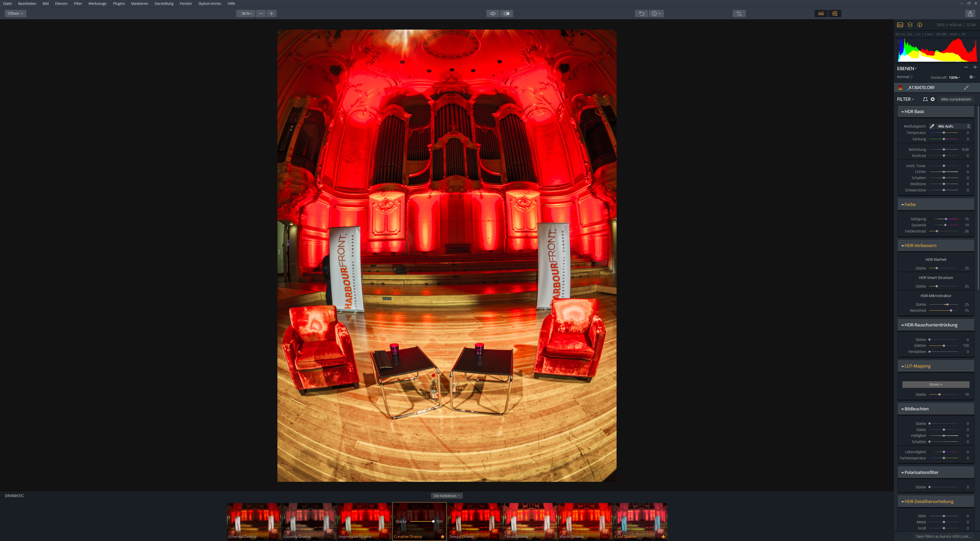Screen dimensions: 980x541
Task: Open the Maskieren menu
Action: point(139,3)
